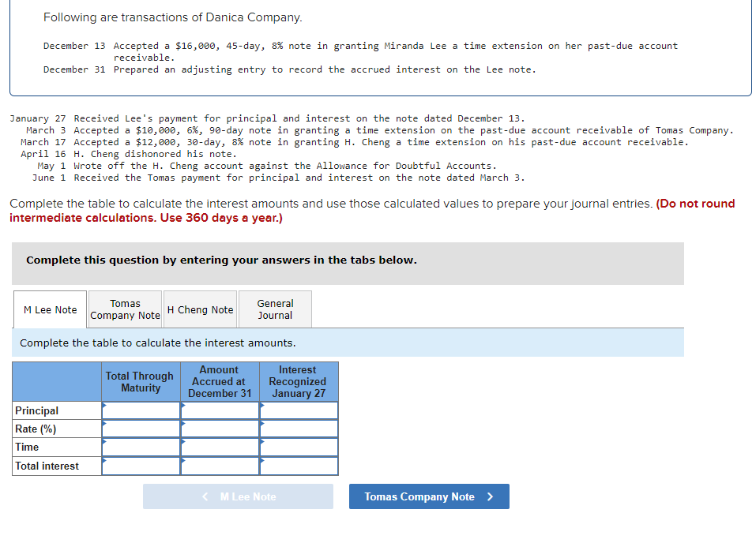Click the Total interest Interest Recognized cell
756x543 pixels.
click(299, 466)
